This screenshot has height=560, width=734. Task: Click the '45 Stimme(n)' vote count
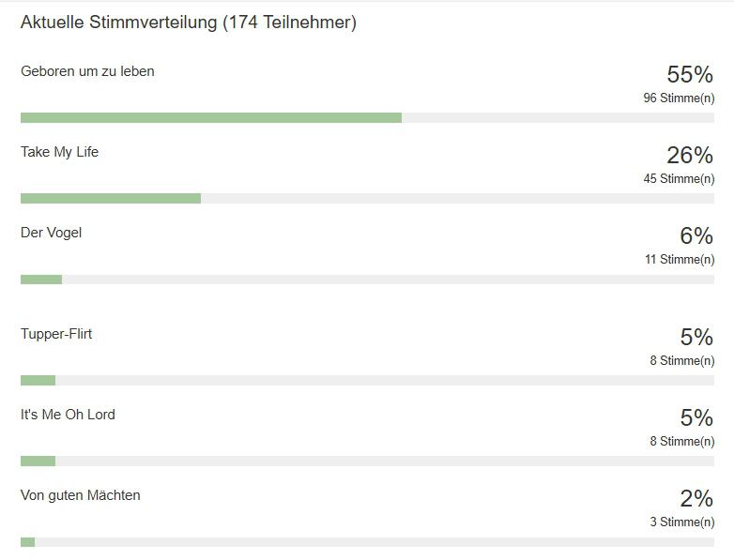coord(679,179)
